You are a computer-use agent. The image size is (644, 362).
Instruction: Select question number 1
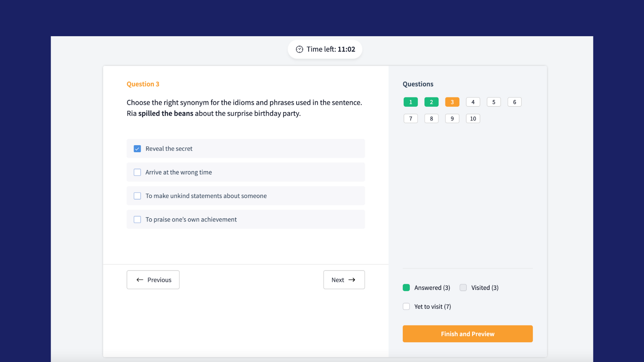[x=411, y=102]
